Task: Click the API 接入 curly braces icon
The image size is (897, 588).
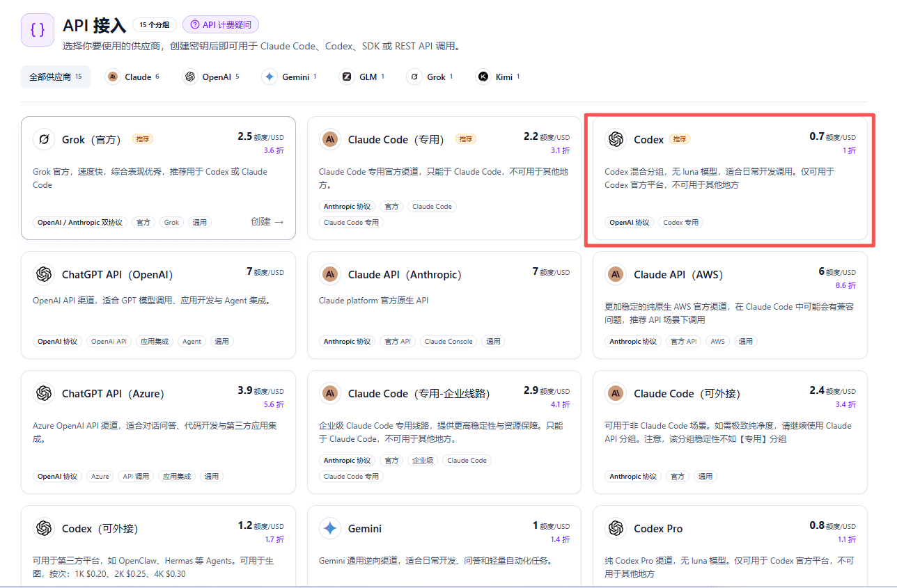Action: pyautogui.click(x=38, y=30)
